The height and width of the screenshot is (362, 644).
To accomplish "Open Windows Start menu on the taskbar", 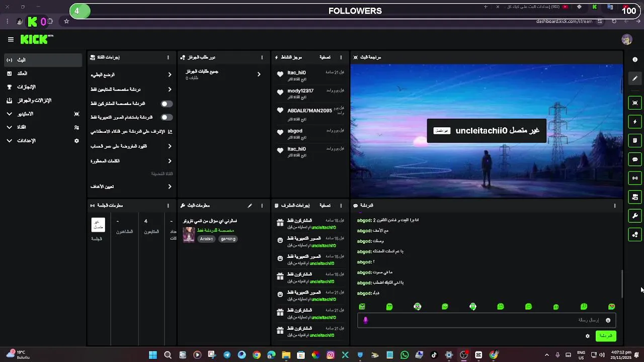I will (153, 355).
